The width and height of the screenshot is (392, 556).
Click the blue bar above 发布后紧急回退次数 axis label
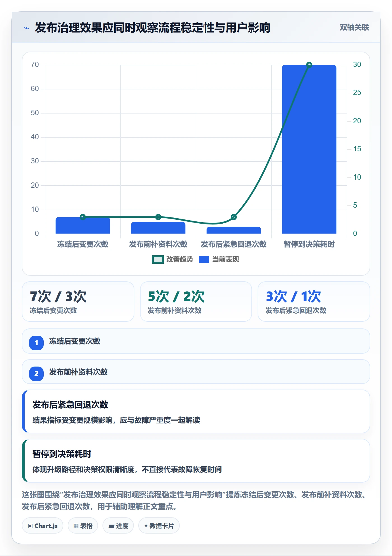tap(234, 230)
